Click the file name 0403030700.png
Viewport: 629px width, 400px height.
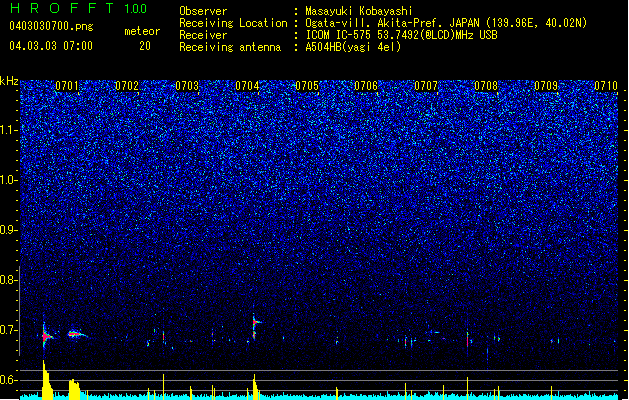[51, 26]
